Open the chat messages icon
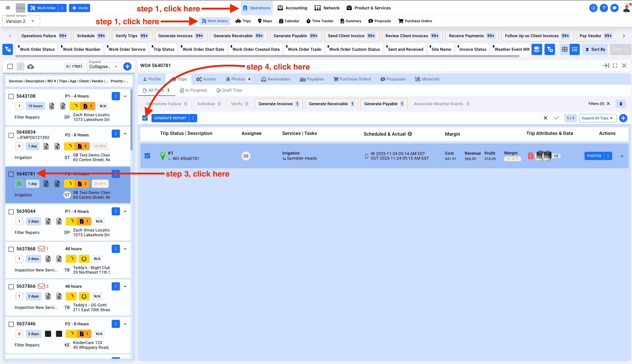 click(x=614, y=8)
